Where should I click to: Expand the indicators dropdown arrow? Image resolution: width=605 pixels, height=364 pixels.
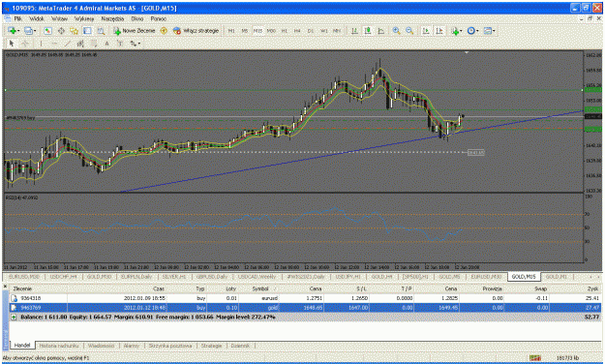461,31
